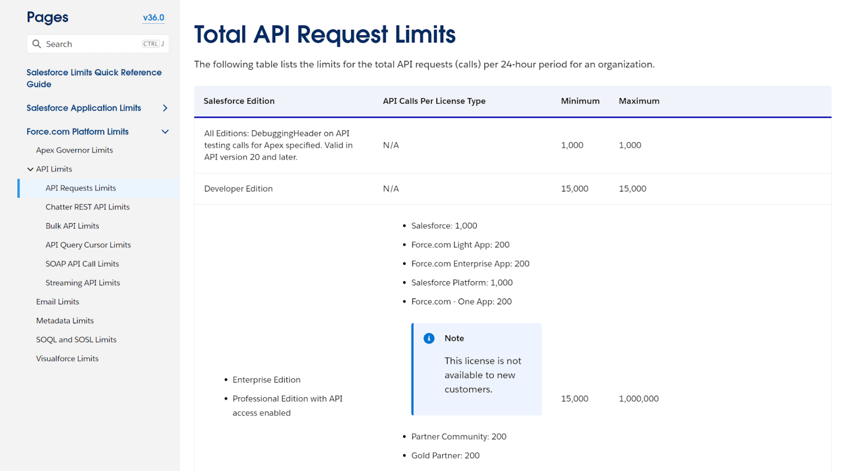Screen dimensions: 868x471
Task: Click the Developer Edition table cell
Action: (x=238, y=189)
